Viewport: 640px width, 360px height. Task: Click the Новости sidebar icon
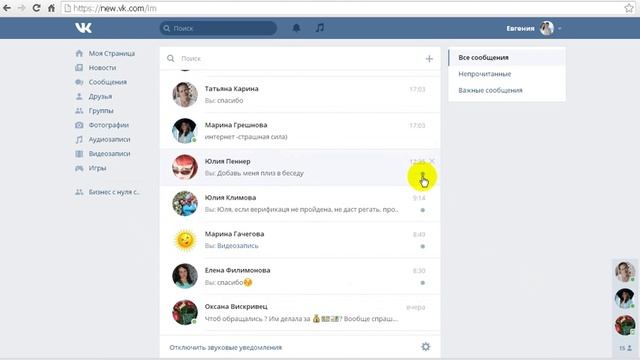click(79, 67)
